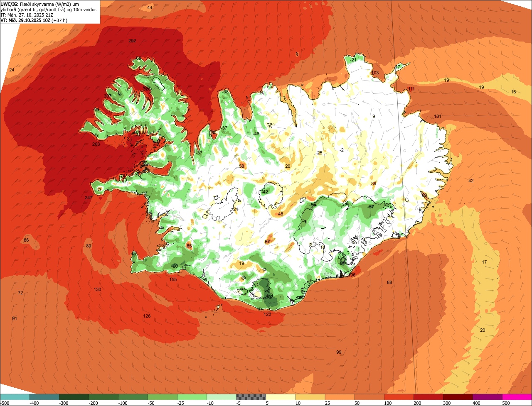Screen dimensions: 532x406
Task: Select the northeast coast value 111
Action: point(411,89)
